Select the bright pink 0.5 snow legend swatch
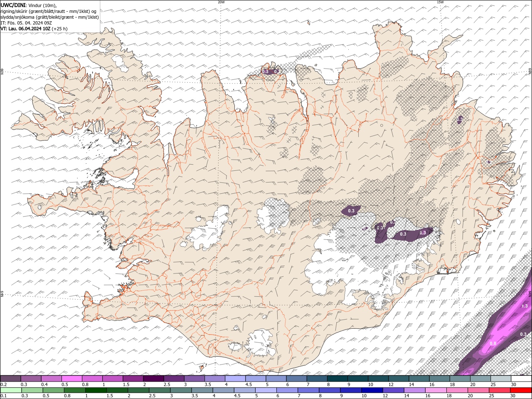This screenshot has height=399, width=532. (72, 379)
